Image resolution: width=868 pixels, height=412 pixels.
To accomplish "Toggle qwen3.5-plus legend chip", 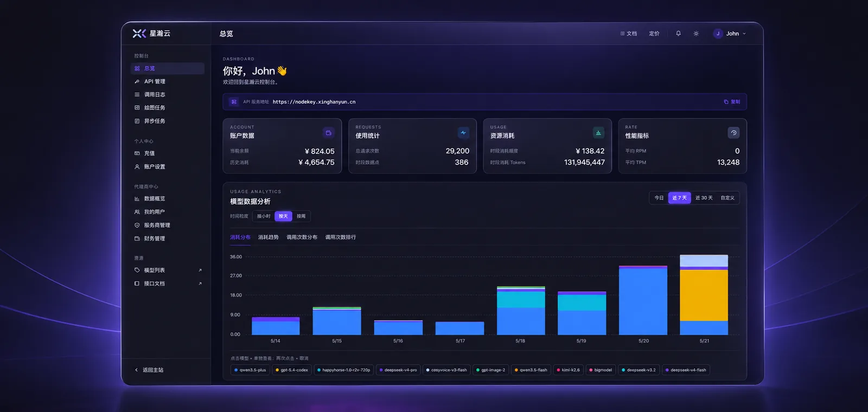I will [x=250, y=370].
